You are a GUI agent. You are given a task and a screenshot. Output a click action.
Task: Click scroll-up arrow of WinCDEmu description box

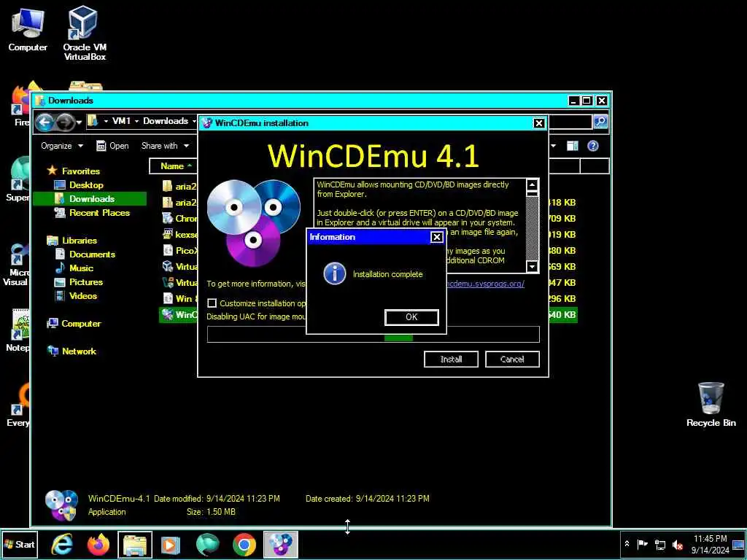point(532,184)
